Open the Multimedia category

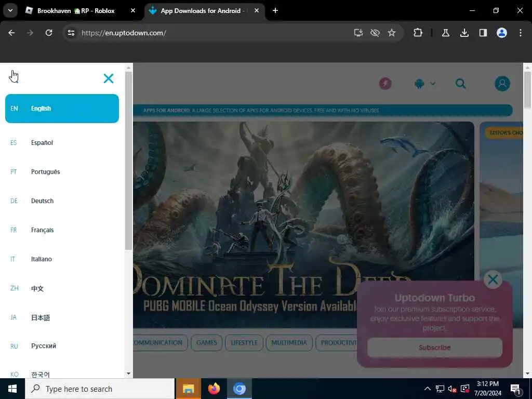pos(289,343)
